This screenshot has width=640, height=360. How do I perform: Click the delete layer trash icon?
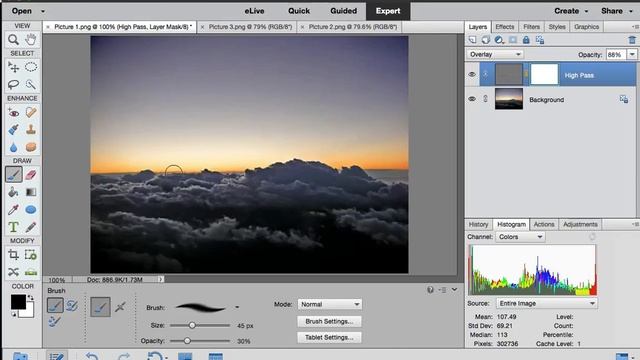click(632, 40)
